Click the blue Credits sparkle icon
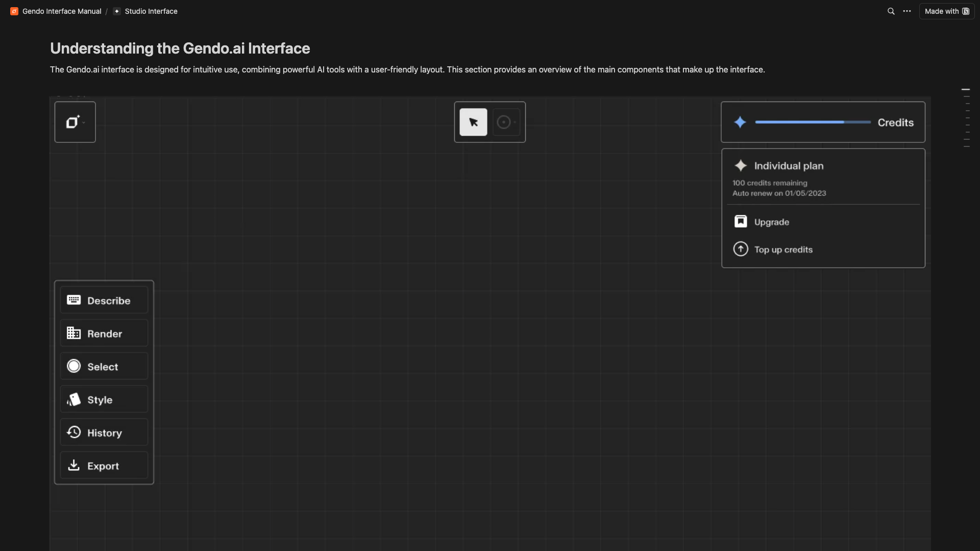Viewport: 980px width, 551px height. click(740, 122)
